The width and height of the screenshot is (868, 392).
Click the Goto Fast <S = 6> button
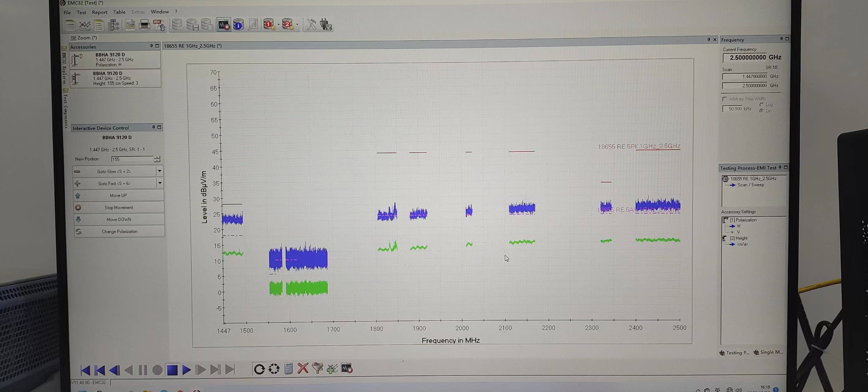coord(115,183)
